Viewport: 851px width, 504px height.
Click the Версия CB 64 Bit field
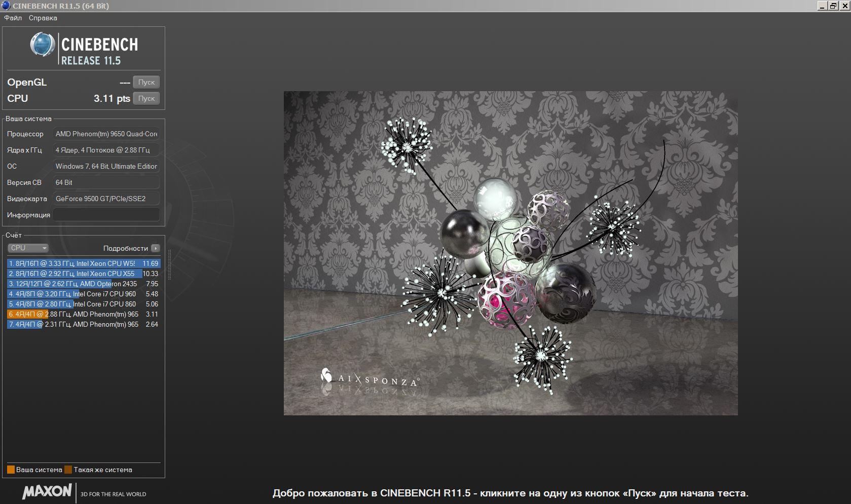tap(106, 182)
